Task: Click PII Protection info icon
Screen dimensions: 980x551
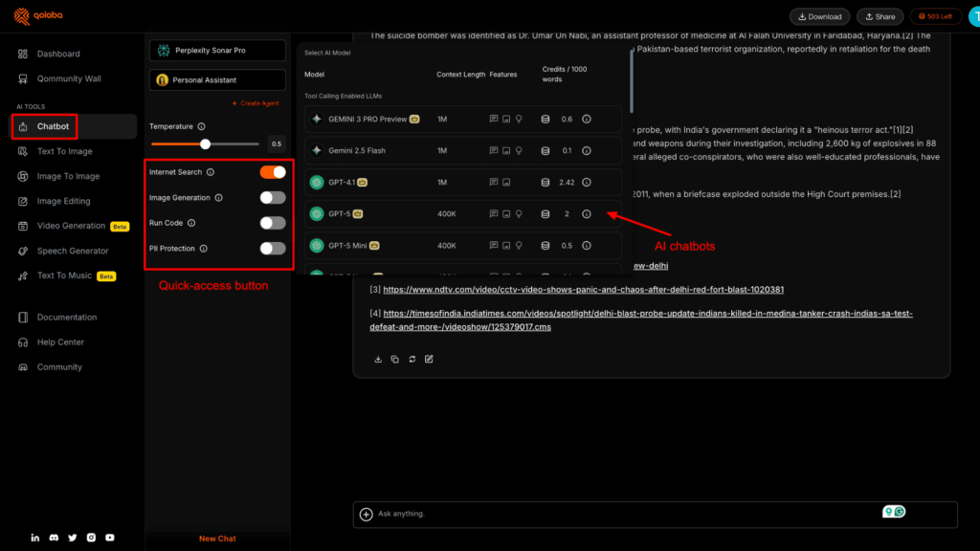Action: (x=204, y=249)
